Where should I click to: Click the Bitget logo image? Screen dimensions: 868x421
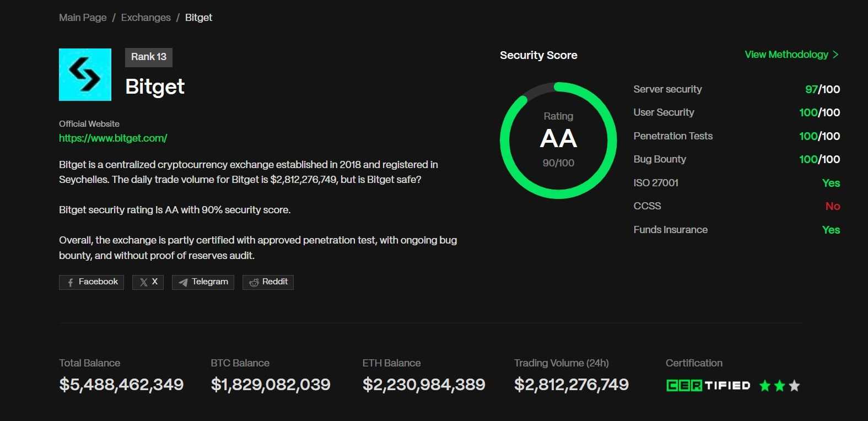click(85, 74)
